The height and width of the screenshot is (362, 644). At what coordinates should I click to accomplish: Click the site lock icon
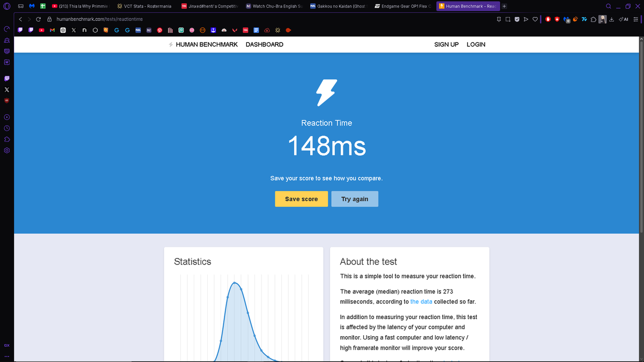click(49, 19)
